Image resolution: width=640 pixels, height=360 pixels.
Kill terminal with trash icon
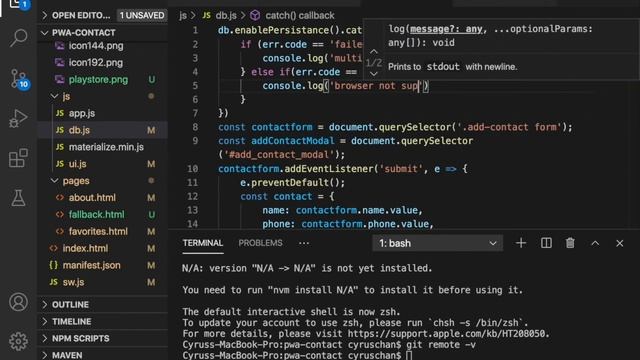pos(570,243)
